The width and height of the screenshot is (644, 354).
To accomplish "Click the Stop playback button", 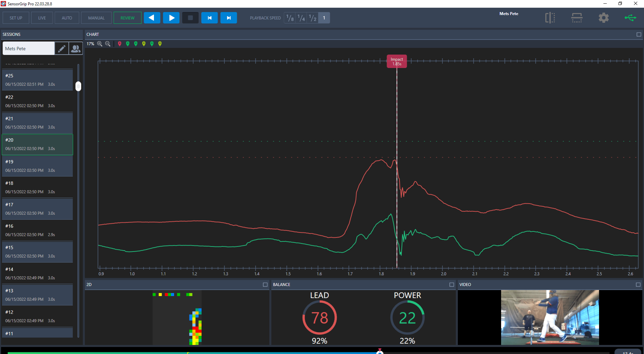I will click(190, 18).
